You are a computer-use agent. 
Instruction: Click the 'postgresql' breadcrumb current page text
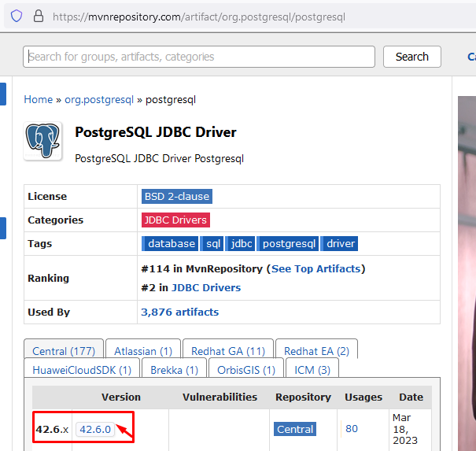pyautogui.click(x=171, y=100)
